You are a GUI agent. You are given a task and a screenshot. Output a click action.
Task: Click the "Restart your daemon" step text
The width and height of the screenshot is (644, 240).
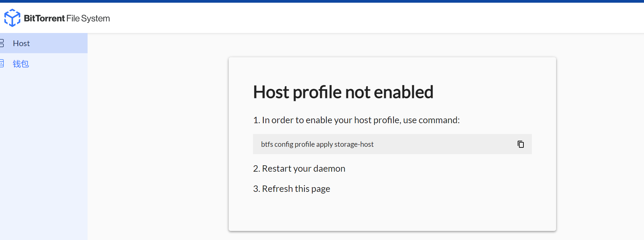point(299,169)
